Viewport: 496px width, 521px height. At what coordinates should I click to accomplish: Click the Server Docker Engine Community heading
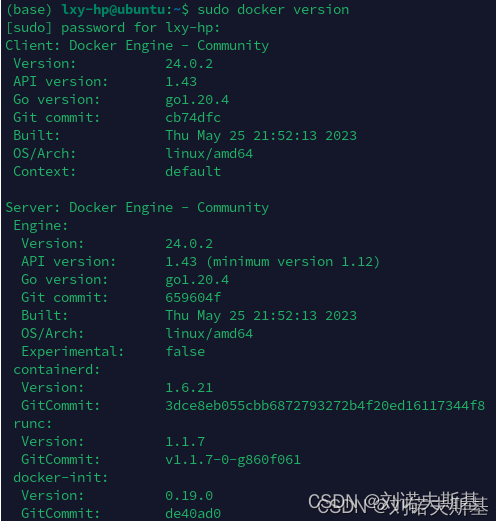pos(137,208)
